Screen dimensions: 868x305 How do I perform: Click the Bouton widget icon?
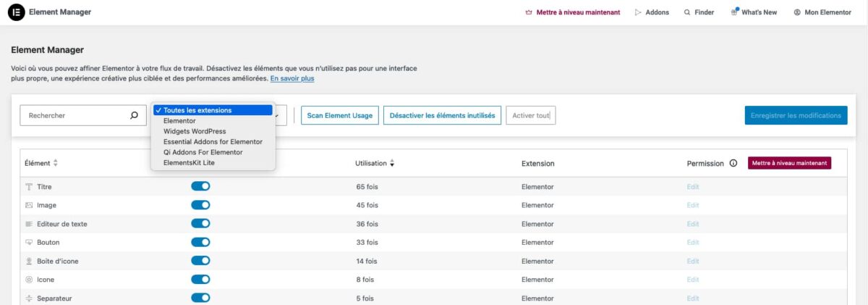click(x=29, y=243)
